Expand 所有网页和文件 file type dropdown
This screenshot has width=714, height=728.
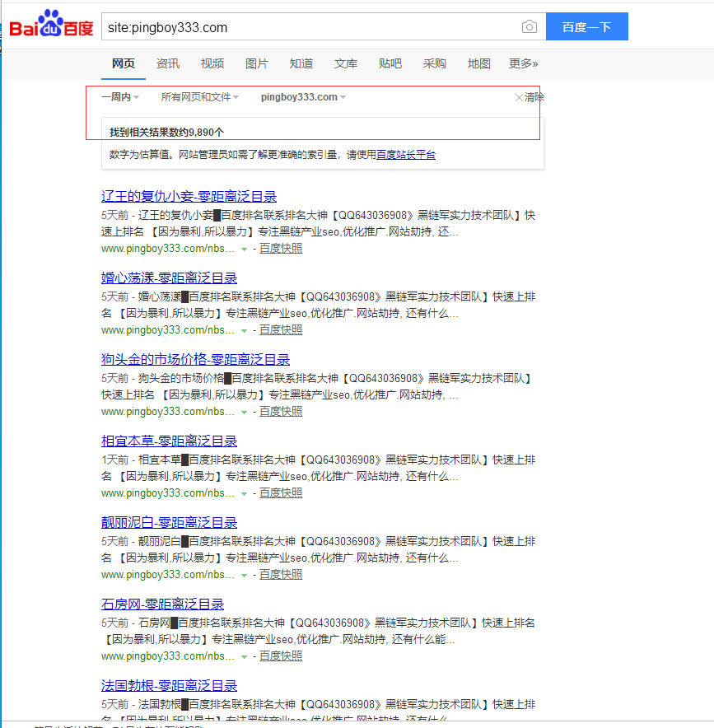[x=200, y=97]
